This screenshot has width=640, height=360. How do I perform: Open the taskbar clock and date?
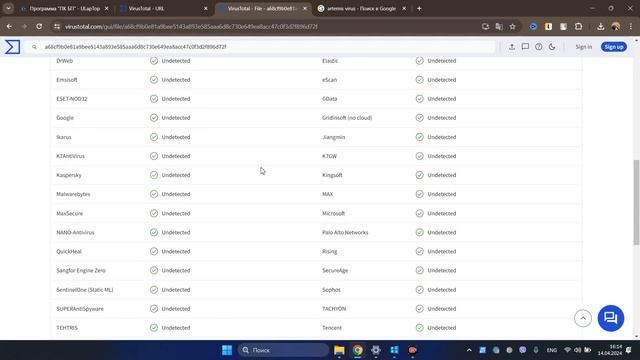tap(609, 350)
